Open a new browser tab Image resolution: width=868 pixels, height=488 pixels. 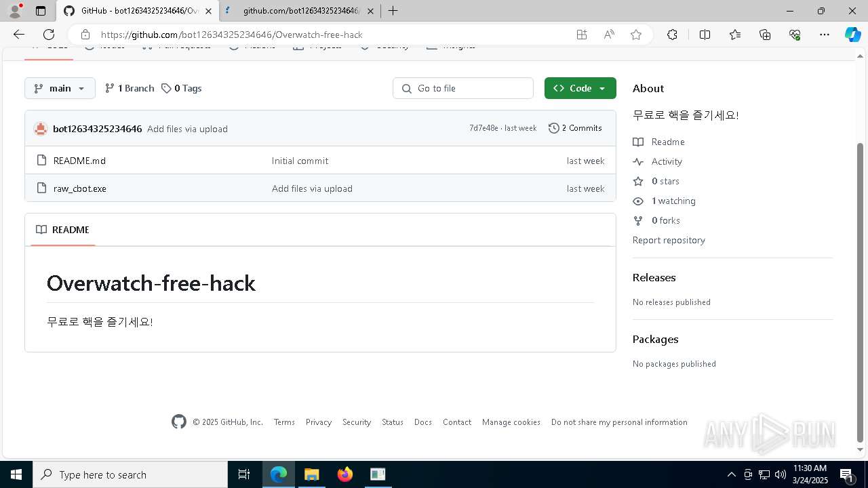coord(393,11)
